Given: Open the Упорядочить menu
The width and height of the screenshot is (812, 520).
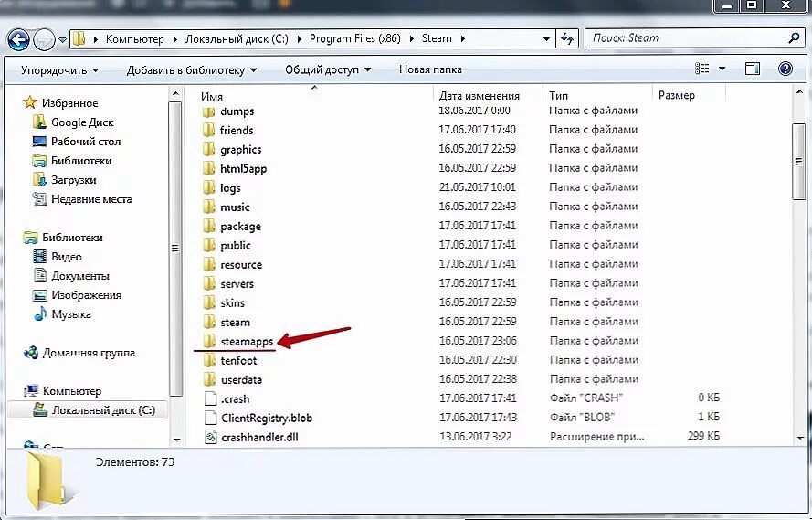Looking at the screenshot, I should click(x=59, y=69).
